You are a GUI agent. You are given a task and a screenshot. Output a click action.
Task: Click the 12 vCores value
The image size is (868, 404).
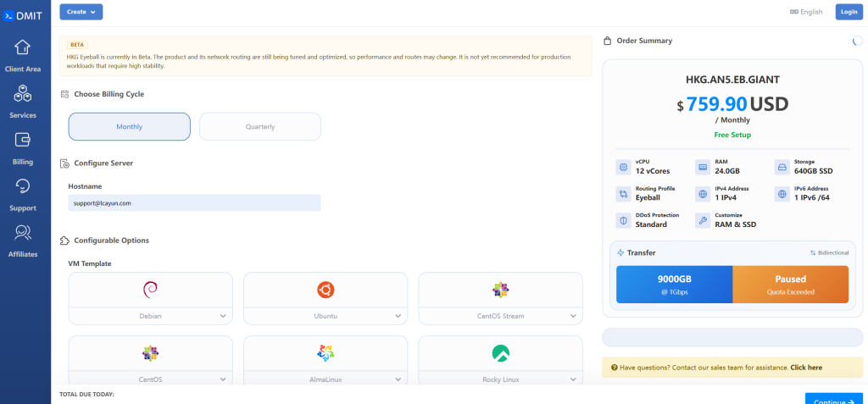point(653,171)
